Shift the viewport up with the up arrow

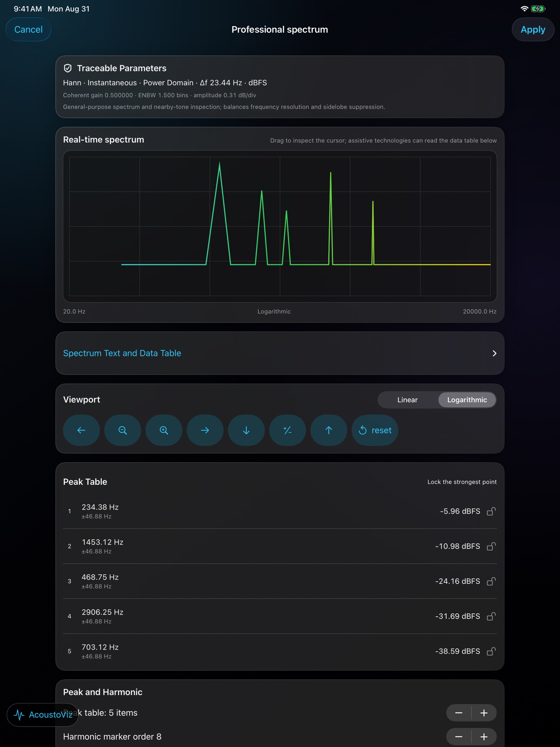tap(329, 430)
